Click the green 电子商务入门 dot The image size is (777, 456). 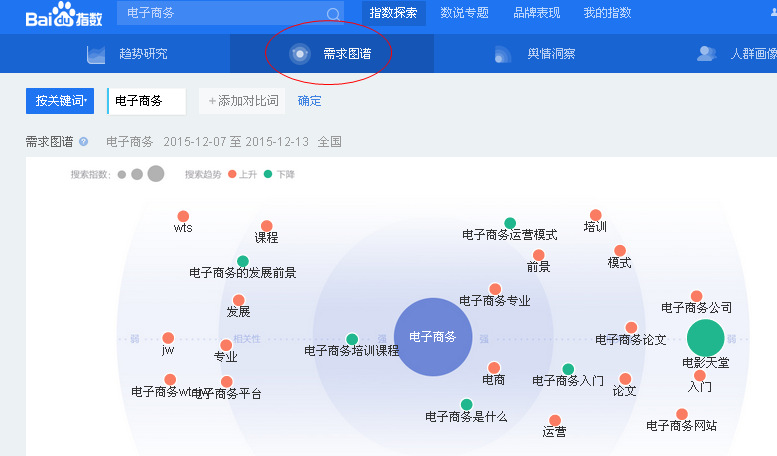[568, 369]
